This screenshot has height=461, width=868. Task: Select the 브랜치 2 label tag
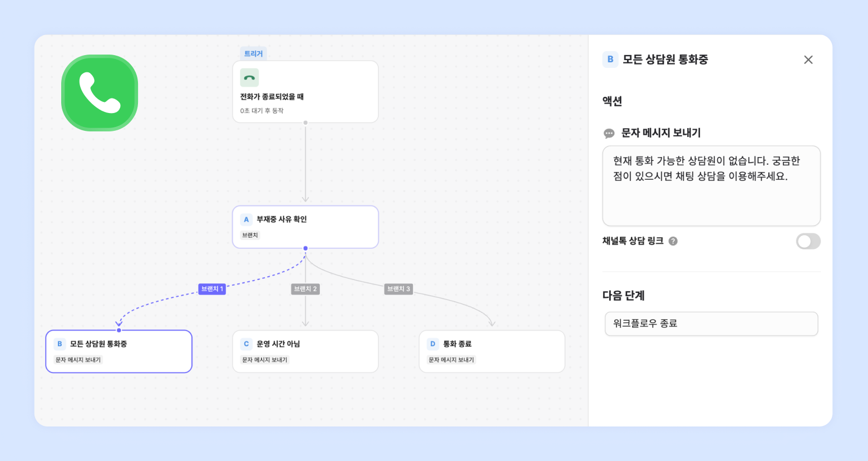[305, 289]
